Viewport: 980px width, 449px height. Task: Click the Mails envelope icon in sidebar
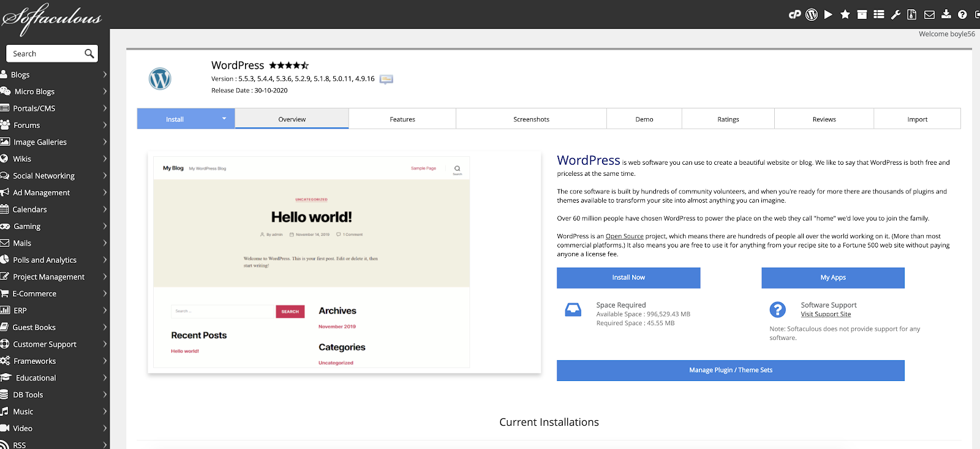click(4, 243)
